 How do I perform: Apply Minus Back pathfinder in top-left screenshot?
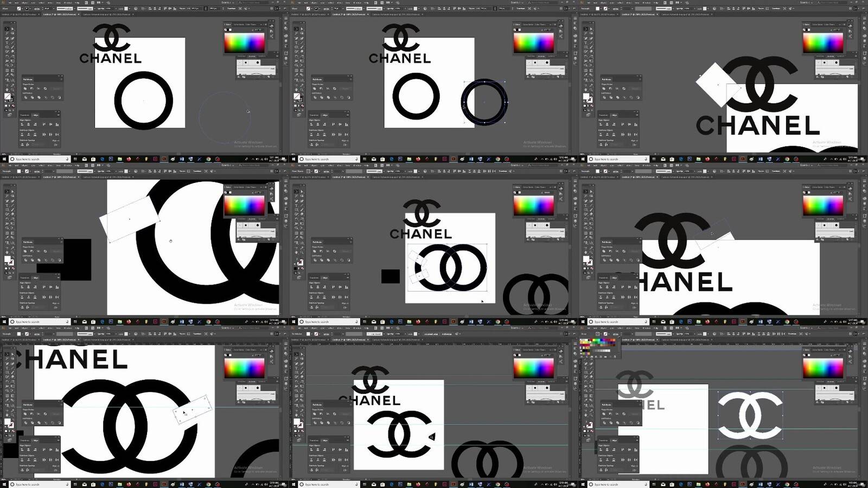pos(59,98)
